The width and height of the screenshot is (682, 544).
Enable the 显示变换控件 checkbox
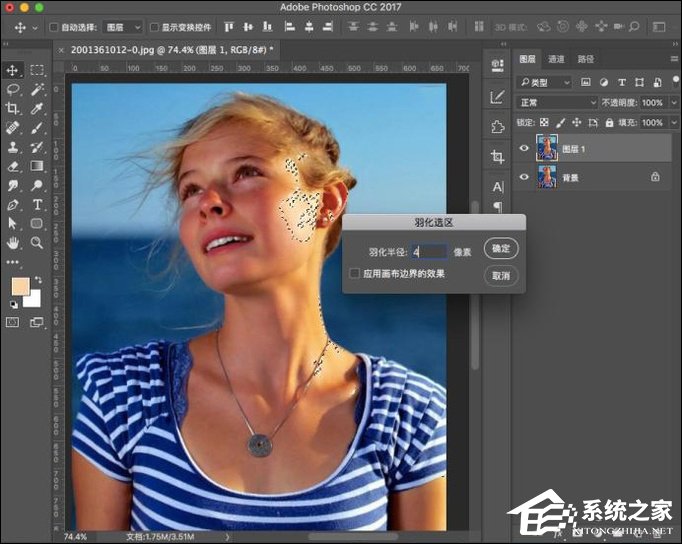pyautogui.click(x=154, y=27)
